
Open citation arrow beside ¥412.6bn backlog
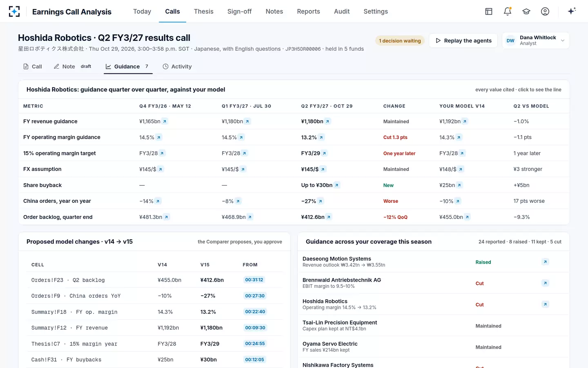coord(329,217)
